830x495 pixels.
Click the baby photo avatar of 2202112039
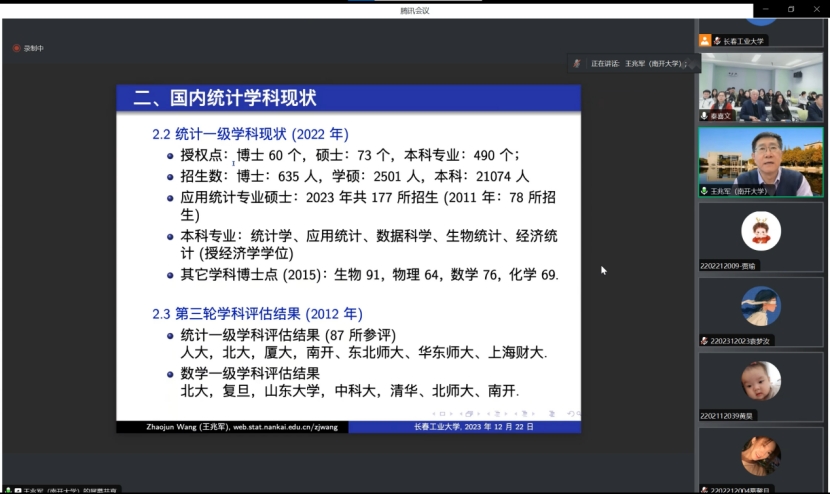[761, 381]
